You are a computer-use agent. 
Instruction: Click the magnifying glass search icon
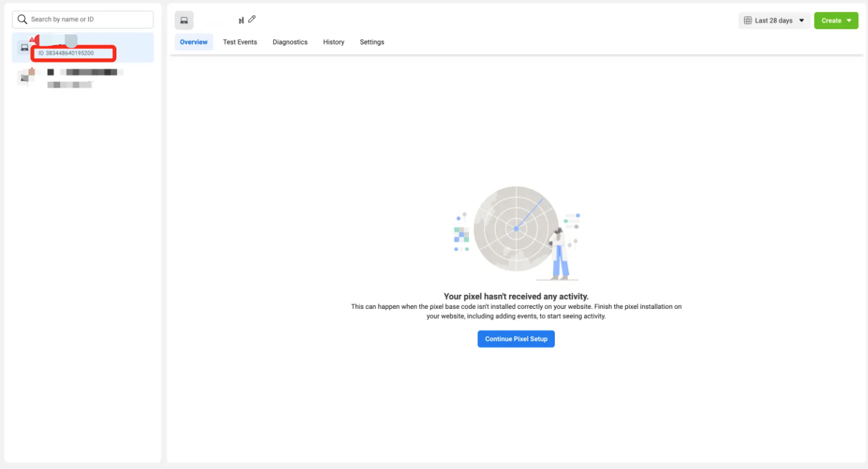[22, 20]
